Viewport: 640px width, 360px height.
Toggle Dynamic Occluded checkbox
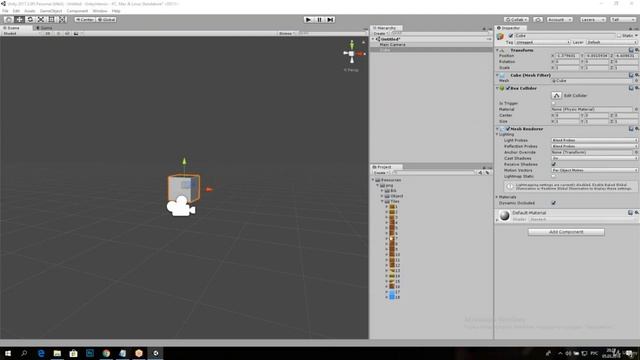pos(553,203)
